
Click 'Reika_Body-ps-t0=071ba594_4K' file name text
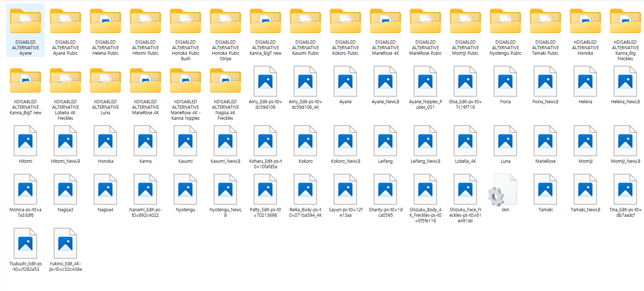[x=305, y=212]
